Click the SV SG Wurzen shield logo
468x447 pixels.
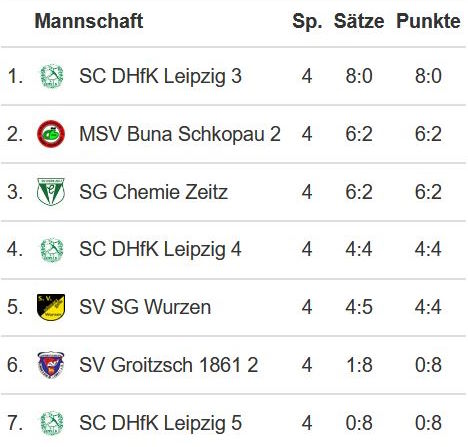coord(51,307)
